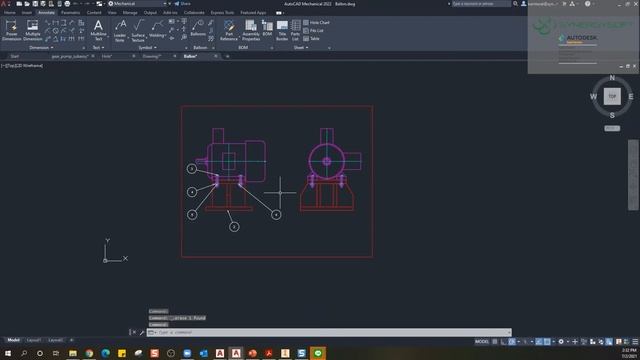Click the Multiline Text tool
This screenshot has height=360, width=640.
(98, 30)
